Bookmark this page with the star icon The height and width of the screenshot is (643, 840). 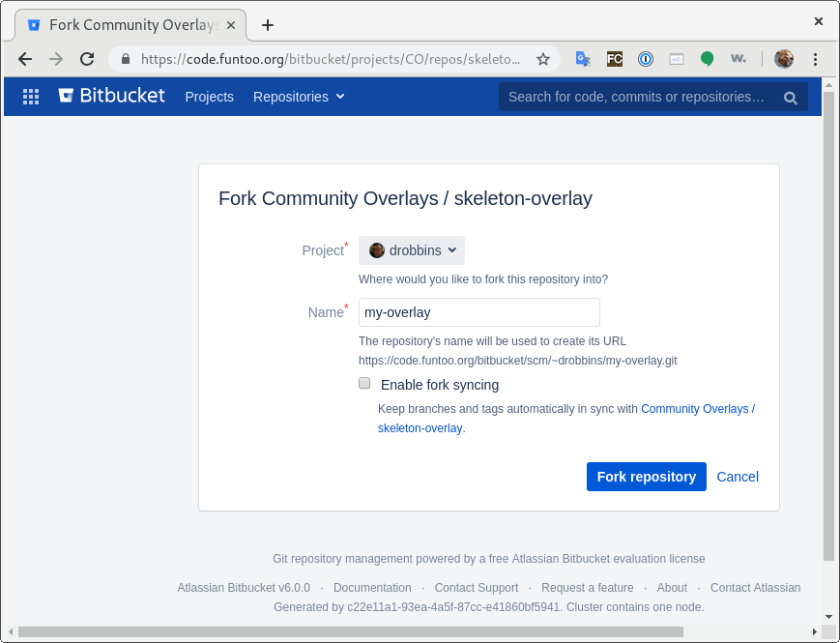pyautogui.click(x=542, y=59)
